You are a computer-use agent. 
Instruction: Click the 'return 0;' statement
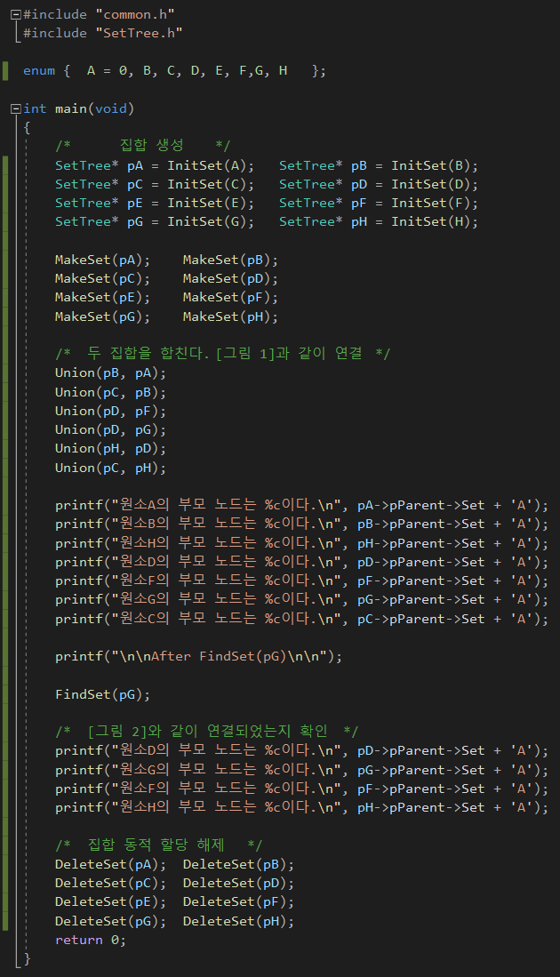tap(91, 941)
